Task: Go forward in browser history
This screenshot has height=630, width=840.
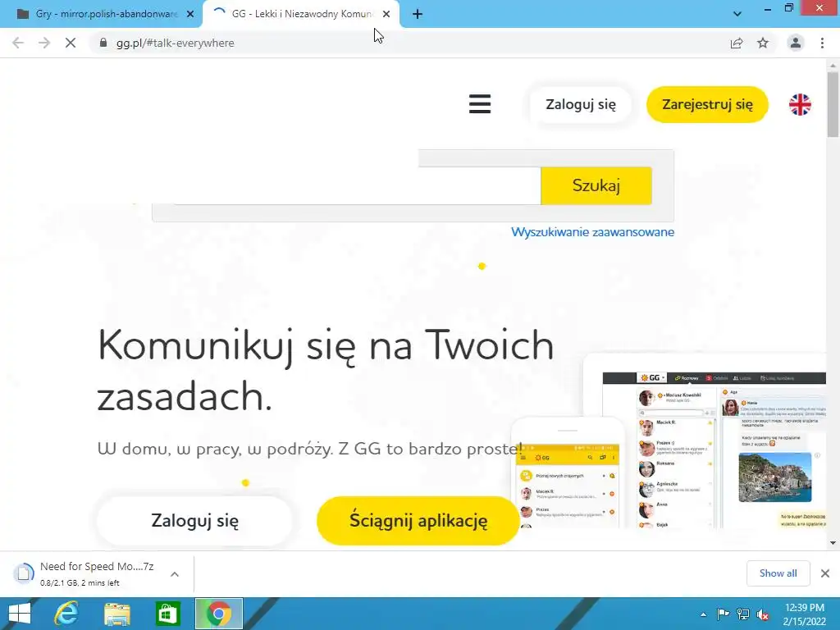Action: click(44, 43)
